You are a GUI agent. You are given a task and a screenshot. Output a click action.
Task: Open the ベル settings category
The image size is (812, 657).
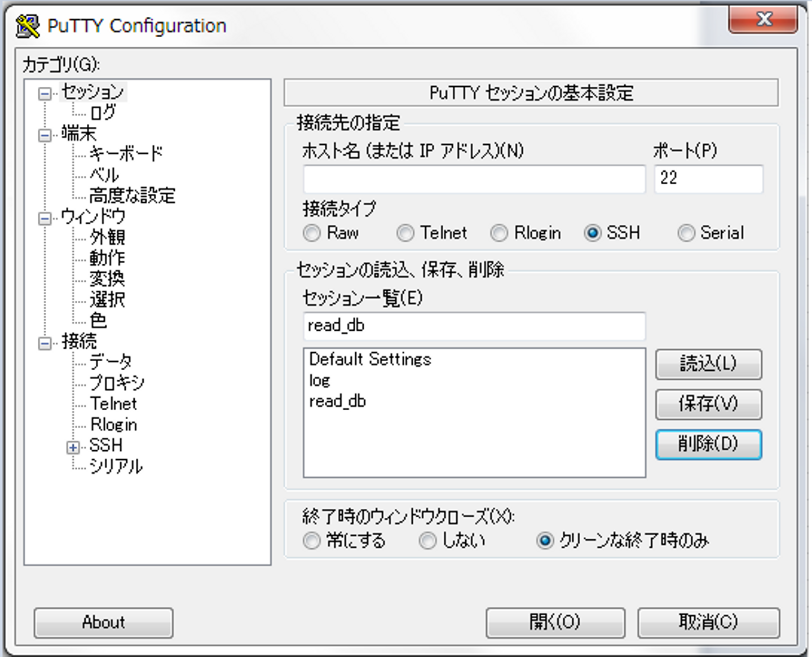click(x=104, y=175)
